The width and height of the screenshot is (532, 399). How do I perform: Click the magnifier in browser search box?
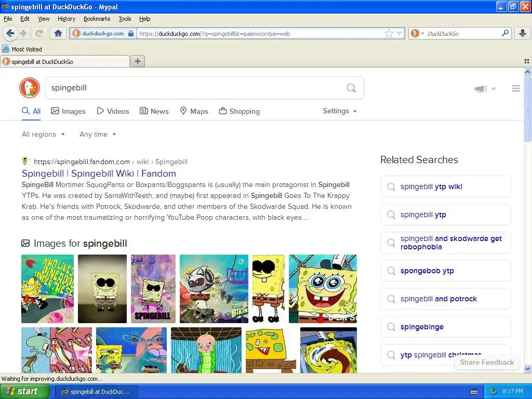click(x=505, y=33)
